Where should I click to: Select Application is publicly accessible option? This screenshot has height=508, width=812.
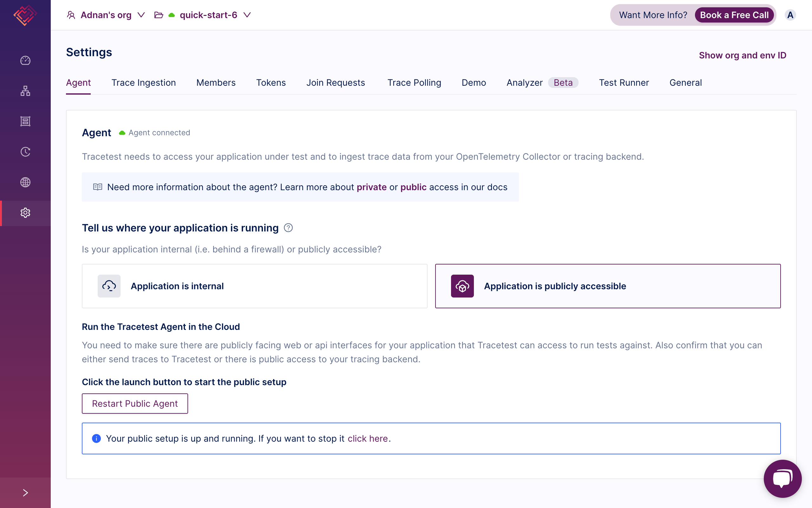click(608, 286)
